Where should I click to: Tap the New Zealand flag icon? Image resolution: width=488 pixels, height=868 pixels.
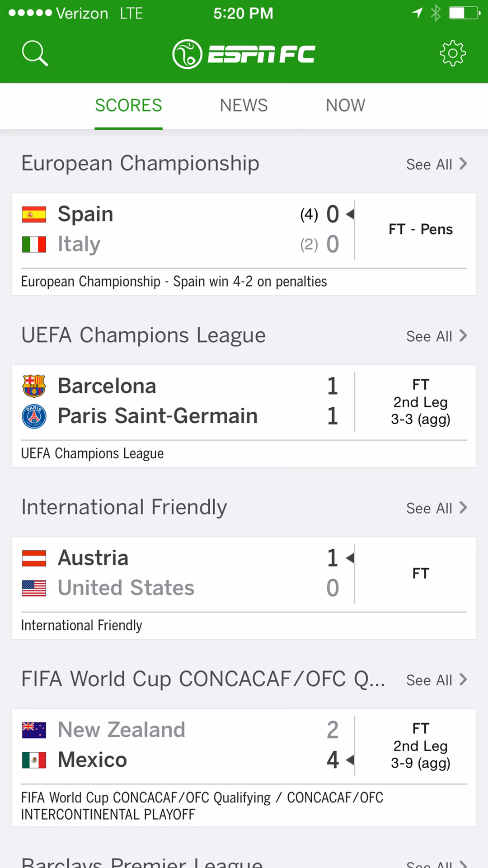point(34,730)
